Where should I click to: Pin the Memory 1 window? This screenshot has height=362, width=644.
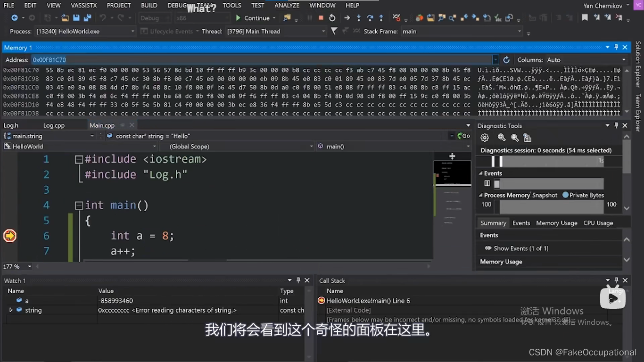point(616,47)
